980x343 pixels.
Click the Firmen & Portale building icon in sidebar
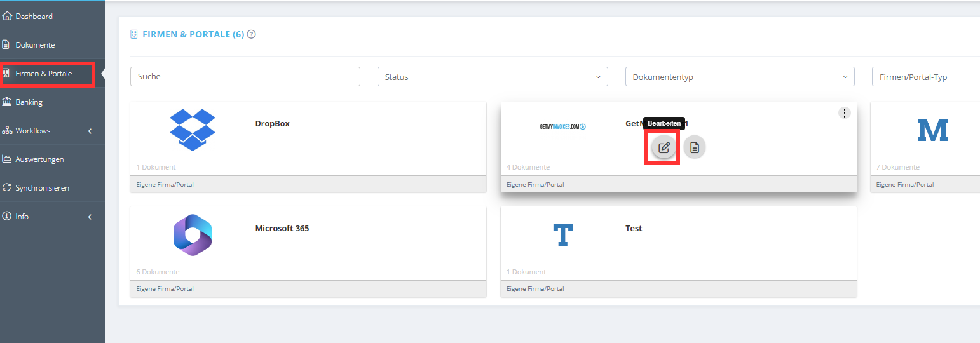[7, 74]
